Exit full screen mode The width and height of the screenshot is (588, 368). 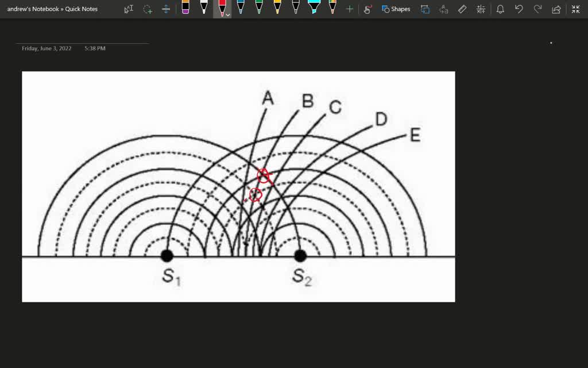(x=575, y=9)
